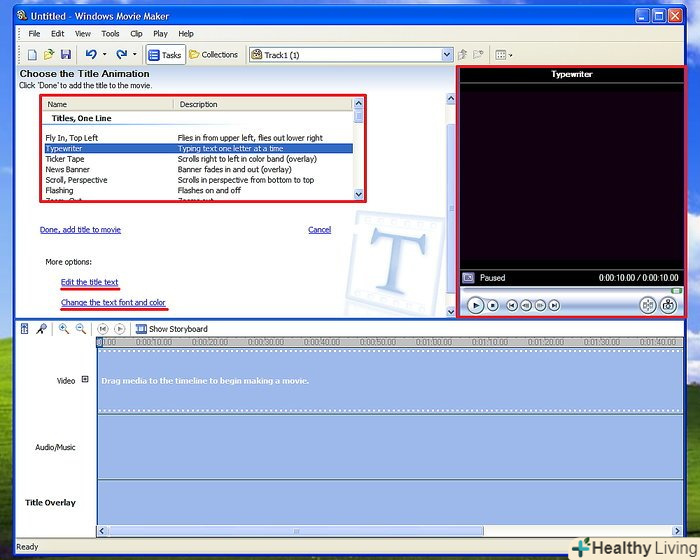The width and height of the screenshot is (700, 560).
Task: Open project with folder icon
Action: coord(49,55)
